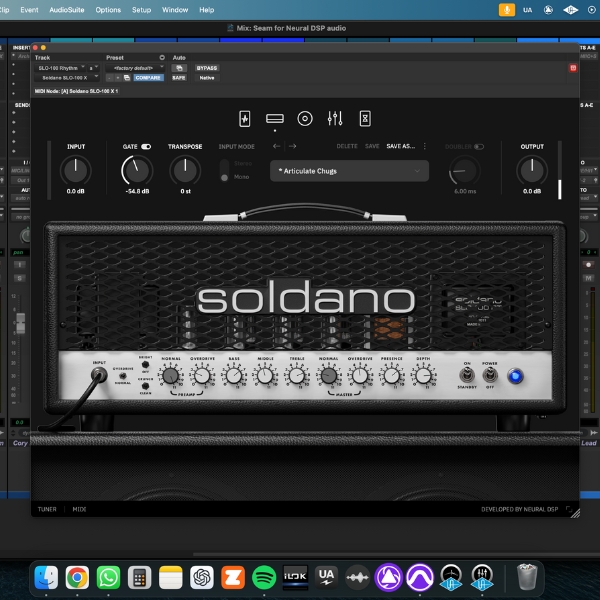The height and width of the screenshot is (600, 600).
Task: Flip the Stereo/Mono input mode switch
Action: (225, 171)
